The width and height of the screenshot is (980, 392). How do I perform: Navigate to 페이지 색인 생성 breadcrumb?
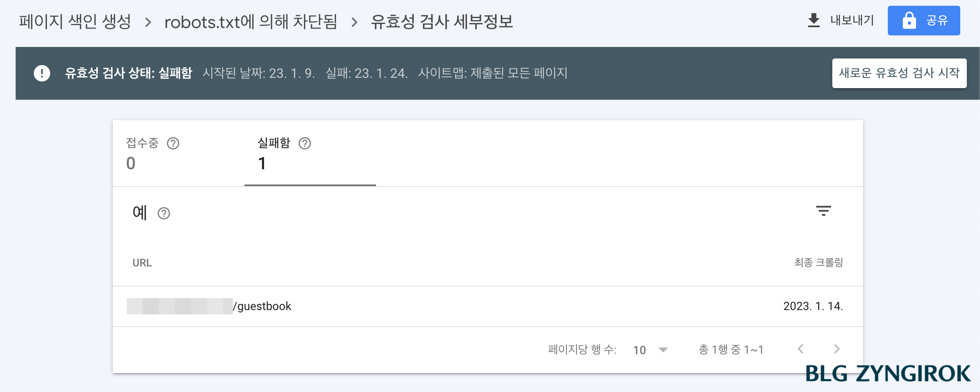[75, 23]
